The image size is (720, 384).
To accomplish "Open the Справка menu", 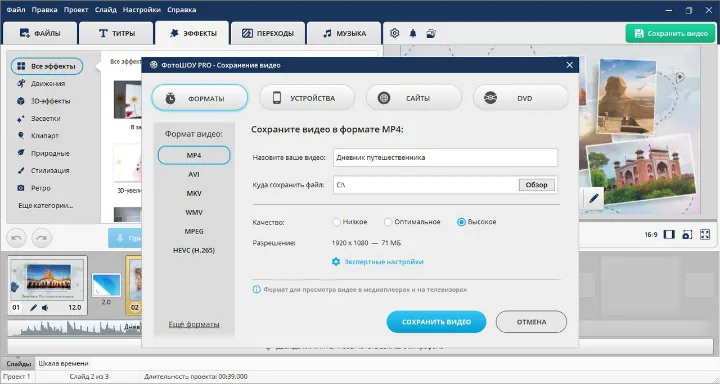I will pos(181,10).
